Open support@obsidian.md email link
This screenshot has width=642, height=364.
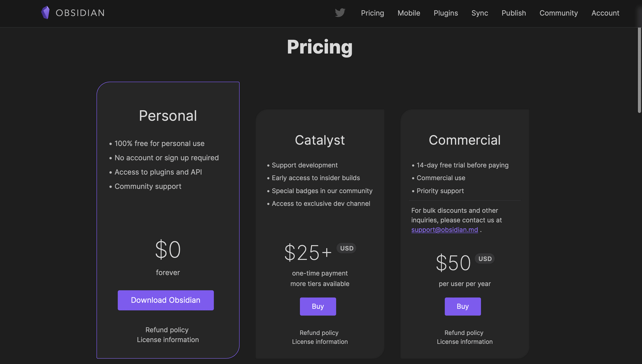tap(444, 229)
